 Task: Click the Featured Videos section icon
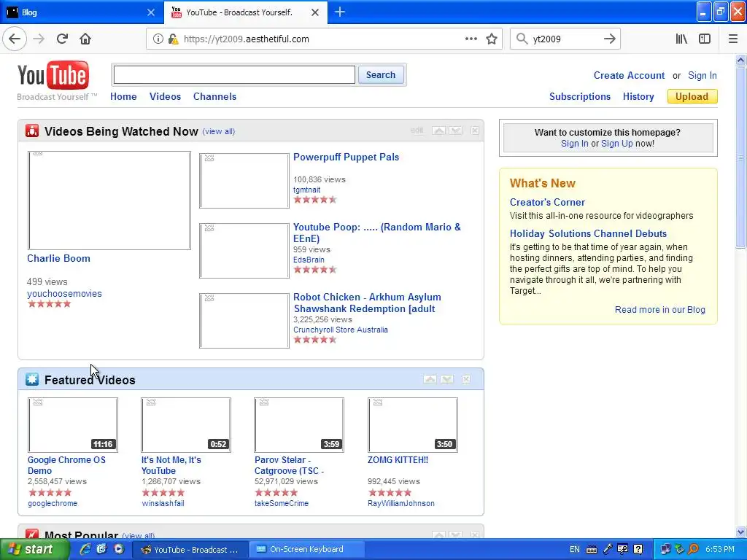(32, 379)
